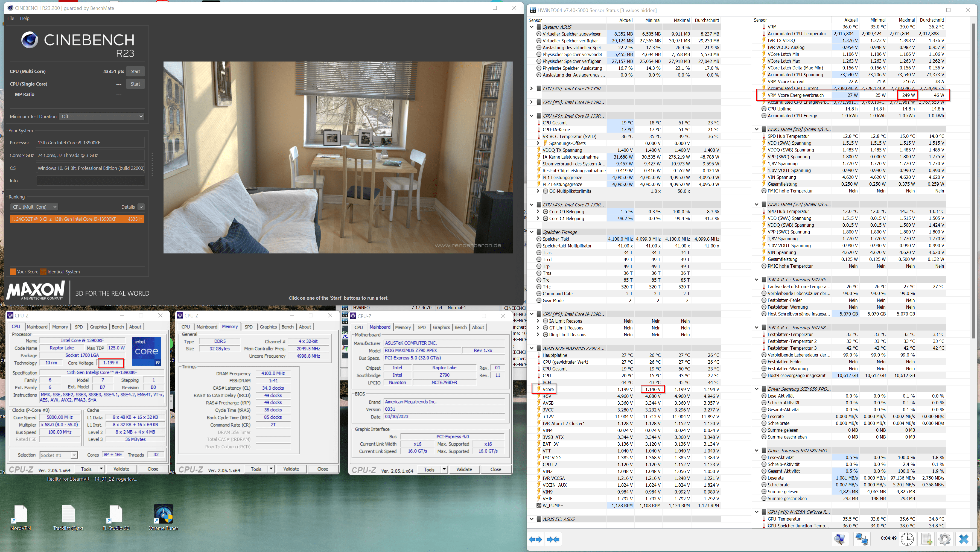The image size is (980, 552).
Task: Click the first CPU-Z window's title icon
Action: coord(10,316)
